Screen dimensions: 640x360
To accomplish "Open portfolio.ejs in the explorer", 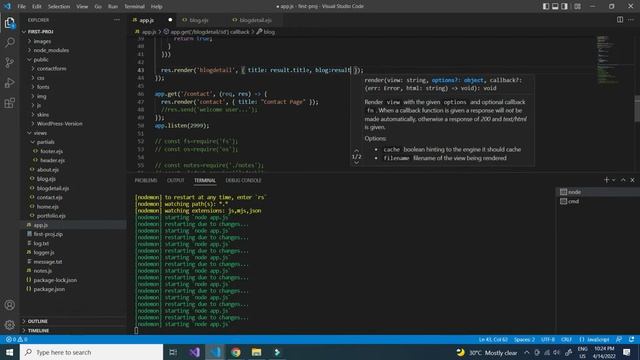I will pyautogui.click(x=73, y=216).
